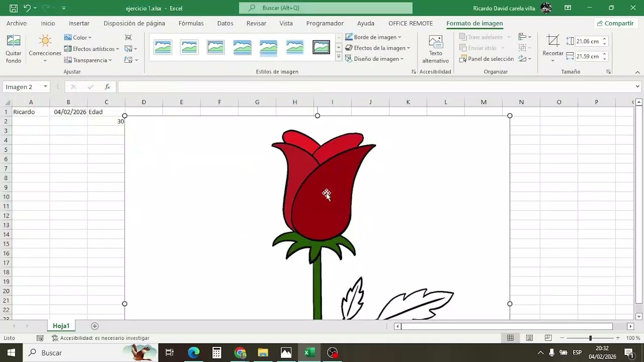
Task: Click the user account name
Action: [x=504, y=8]
